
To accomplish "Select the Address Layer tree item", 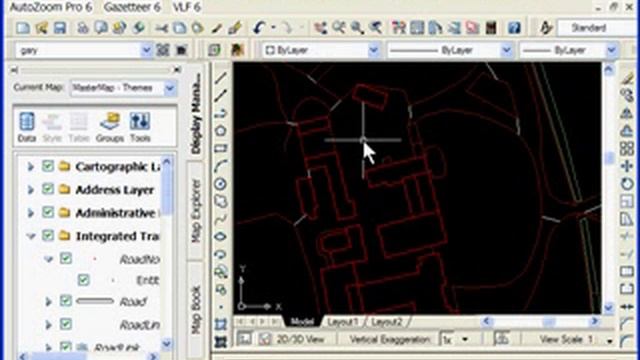I will click(x=115, y=190).
